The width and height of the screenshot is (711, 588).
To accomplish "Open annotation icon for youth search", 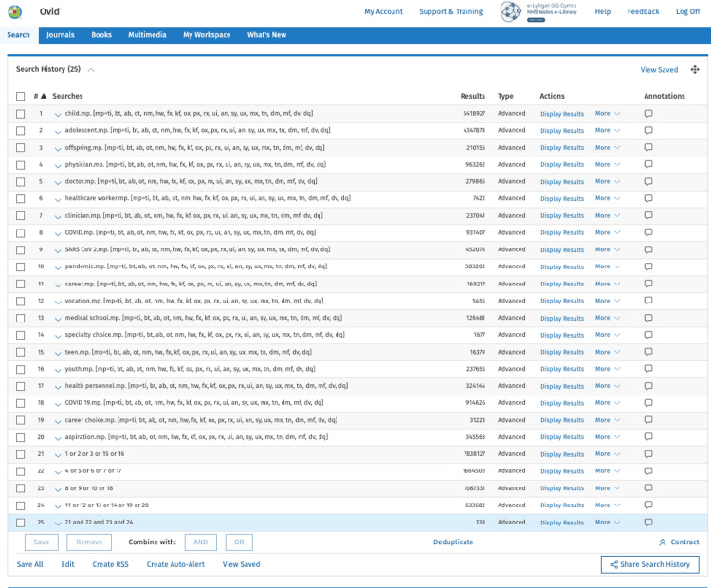I will click(648, 368).
